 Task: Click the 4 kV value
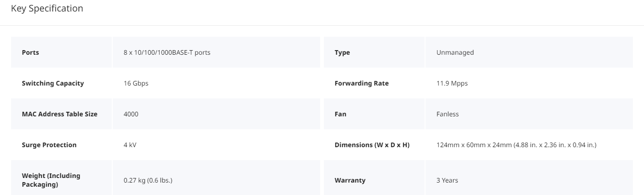click(x=130, y=145)
